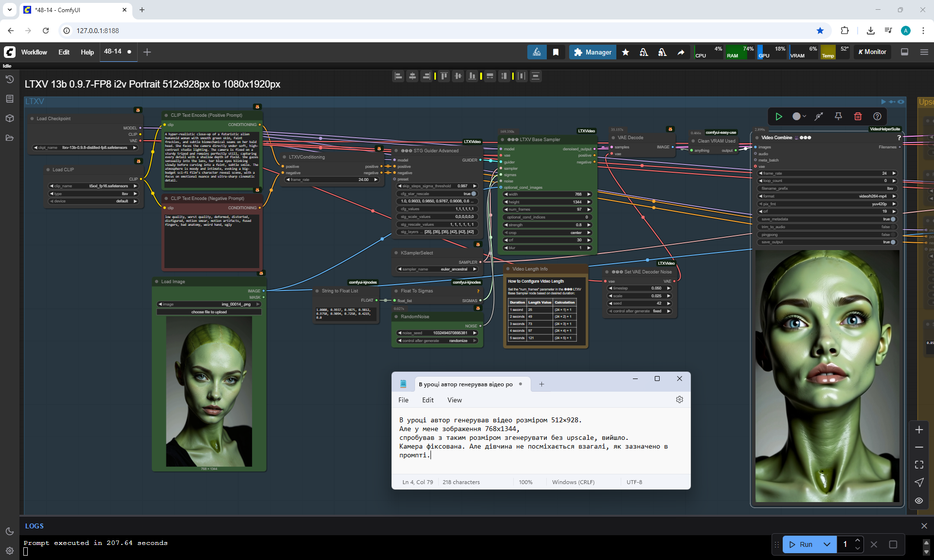
Task: Toggle dark theme with the moon icon
Action: [9, 531]
